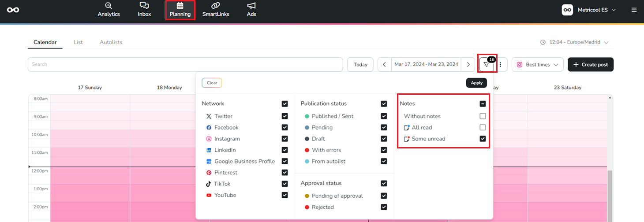644x222 pixels.
Task: Open the Metricool ES account dropdown
Action: (x=589, y=10)
